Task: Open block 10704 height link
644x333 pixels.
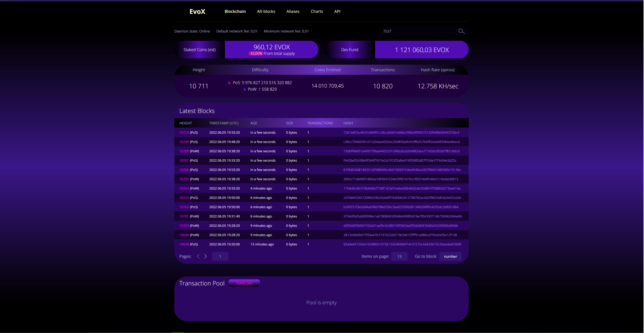Action: (x=184, y=189)
